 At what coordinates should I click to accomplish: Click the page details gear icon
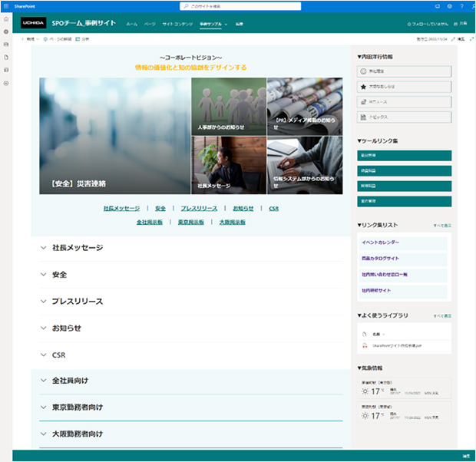(x=45, y=39)
